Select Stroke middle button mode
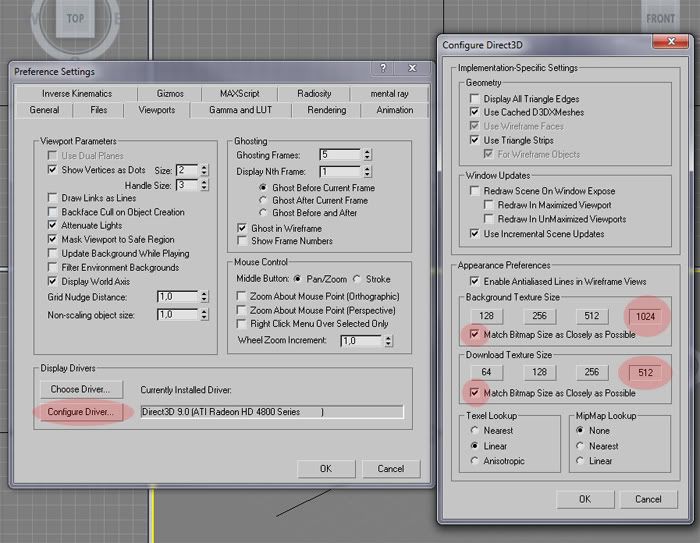This screenshot has height=543, width=700. [x=359, y=278]
